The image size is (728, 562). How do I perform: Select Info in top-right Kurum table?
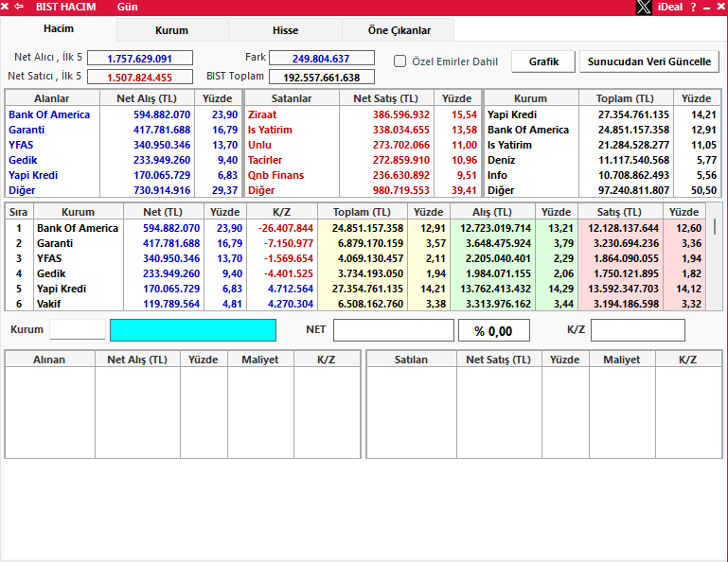point(497,175)
